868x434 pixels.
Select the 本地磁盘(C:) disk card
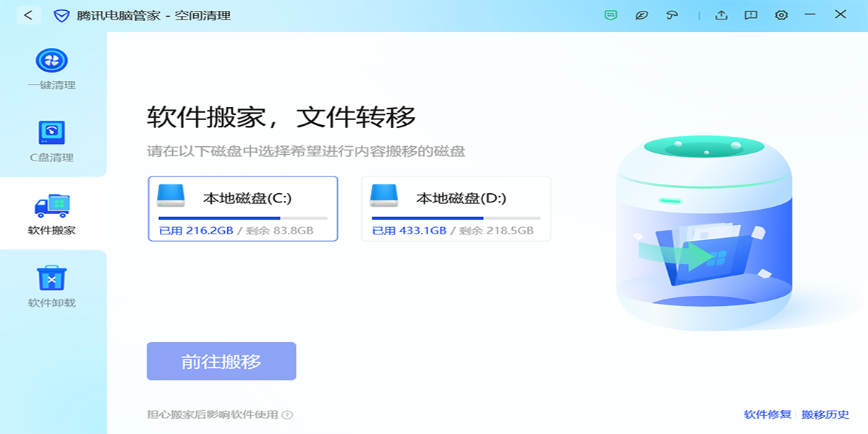click(x=242, y=209)
